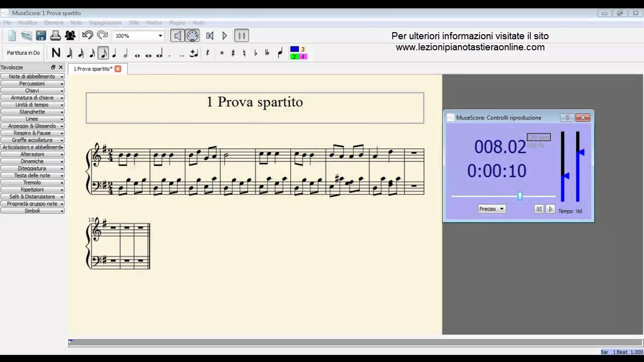Open the Stile menu

coord(134,23)
